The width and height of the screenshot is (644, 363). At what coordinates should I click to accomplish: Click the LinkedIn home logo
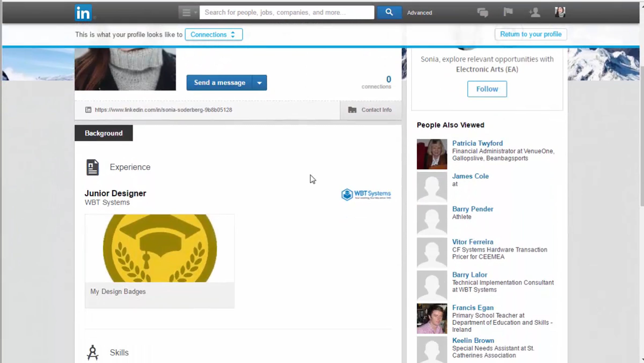click(83, 13)
